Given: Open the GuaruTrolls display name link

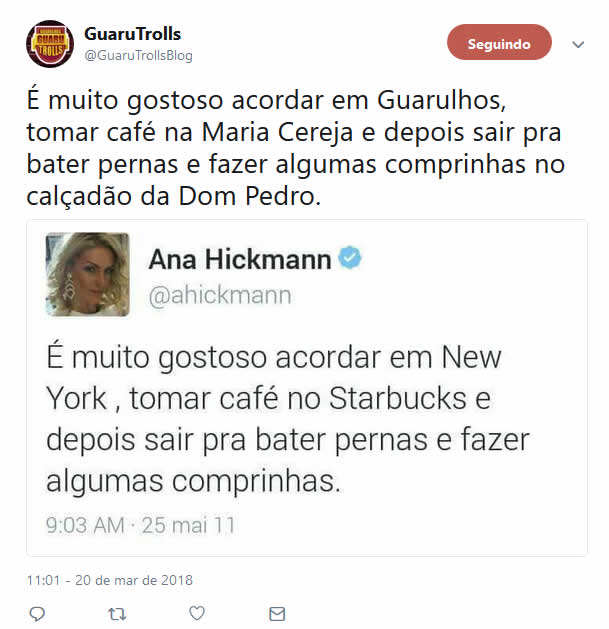Looking at the screenshot, I should pos(132,34).
